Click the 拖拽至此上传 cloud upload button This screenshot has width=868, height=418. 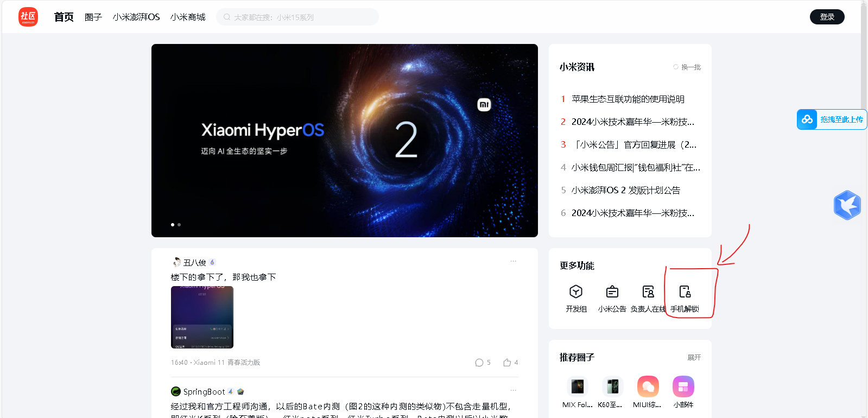832,119
